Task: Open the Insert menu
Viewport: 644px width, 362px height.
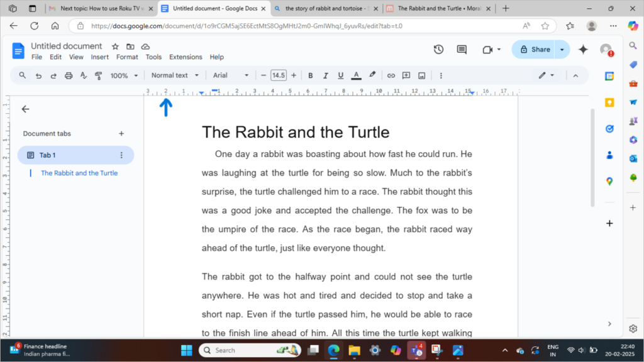Action: coord(99,57)
